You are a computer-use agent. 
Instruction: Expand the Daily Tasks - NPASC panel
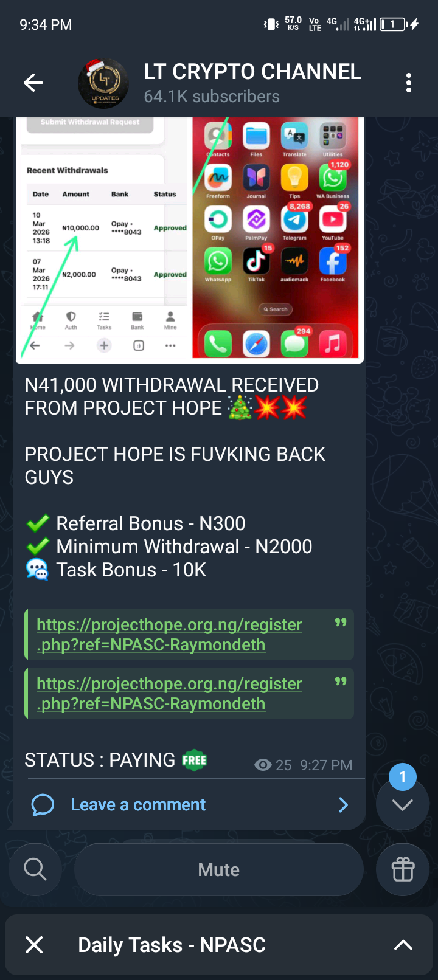click(403, 945)
